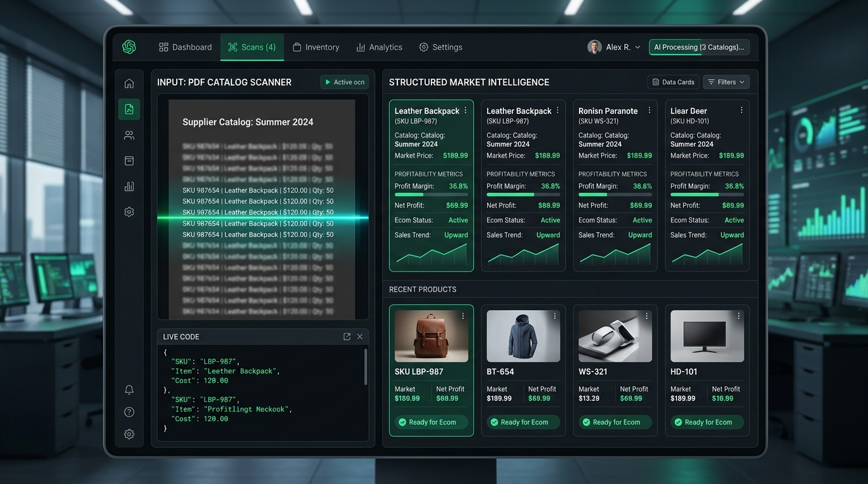Close the Live Code panel

click(x=360, y=337)
